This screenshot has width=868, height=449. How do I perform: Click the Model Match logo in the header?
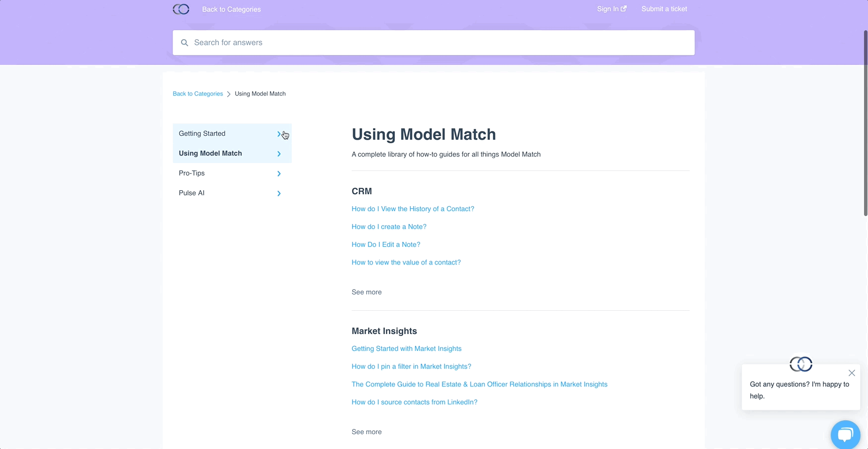[x=181, y=9]
